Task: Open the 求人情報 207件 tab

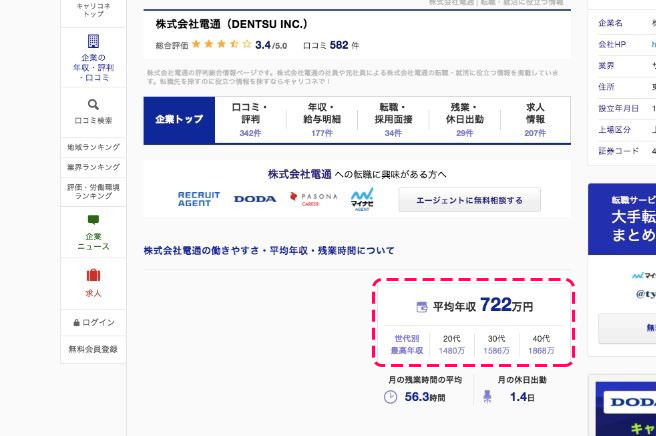Action: pos(535,120)
